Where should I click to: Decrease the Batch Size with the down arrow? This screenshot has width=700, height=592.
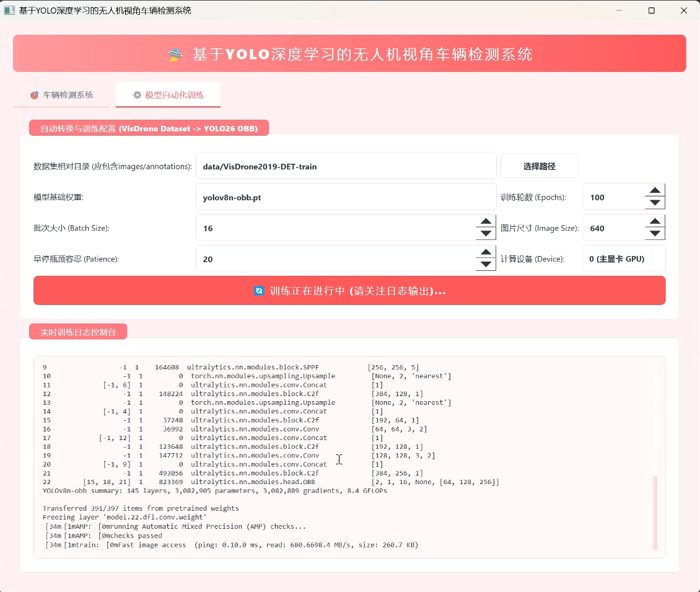[486, 234]
